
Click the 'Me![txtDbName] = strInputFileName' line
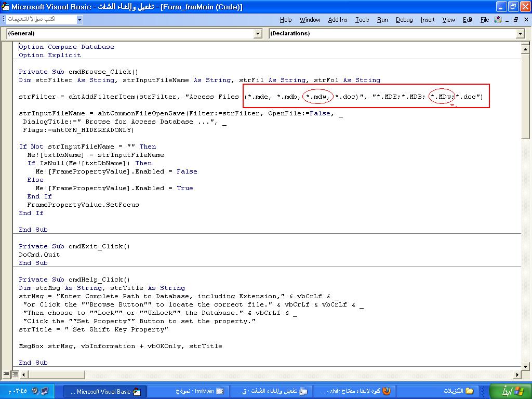96,155
